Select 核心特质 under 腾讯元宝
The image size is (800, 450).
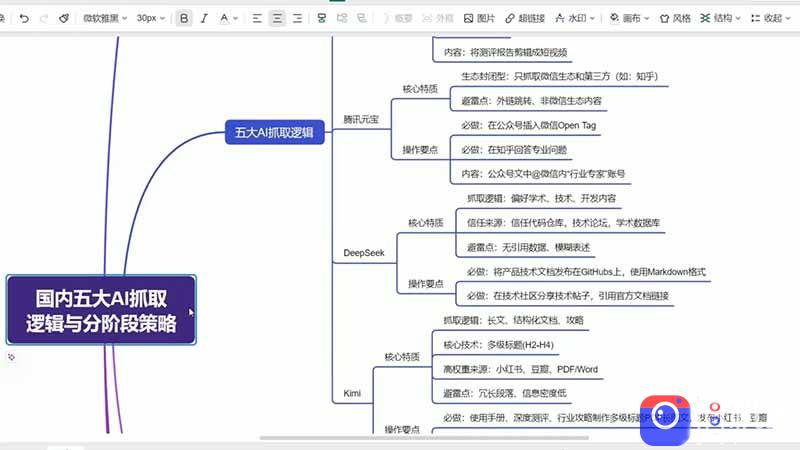420,89
